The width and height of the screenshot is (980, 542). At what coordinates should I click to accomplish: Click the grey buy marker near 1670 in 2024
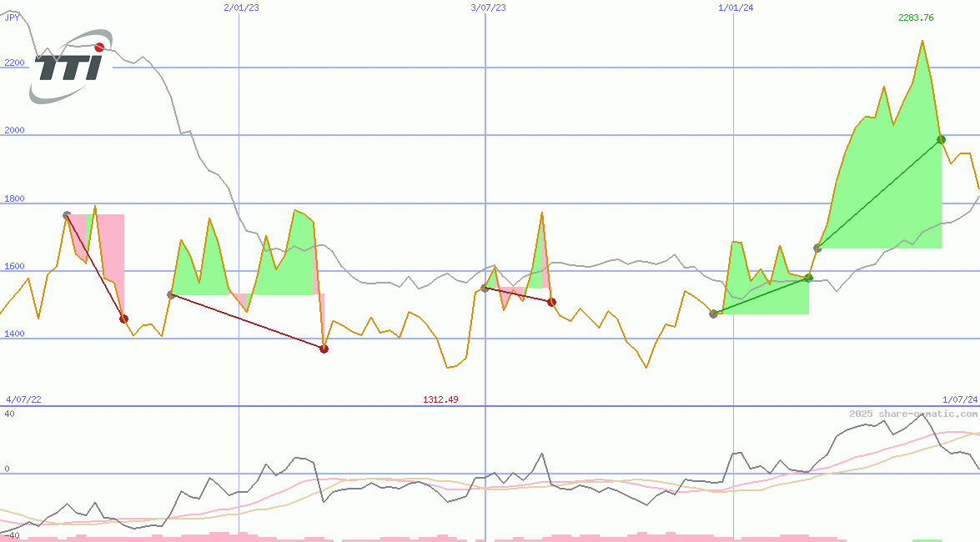[x=817, y=248]
